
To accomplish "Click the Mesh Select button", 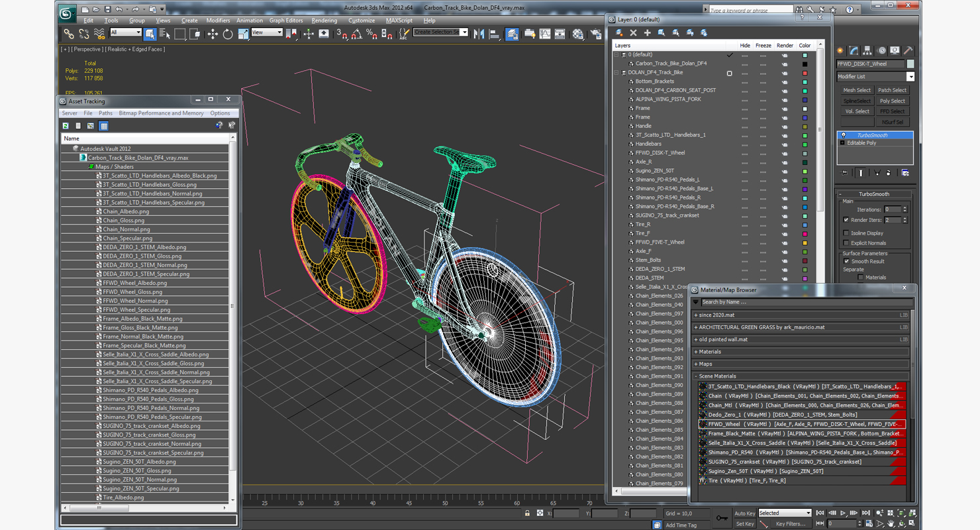I will click(857, 90).
